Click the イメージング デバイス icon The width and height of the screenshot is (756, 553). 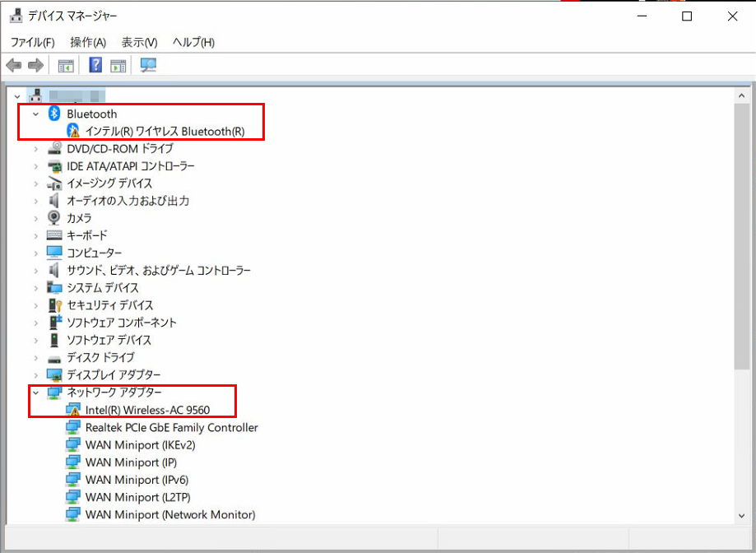pyautogui.click(x=54, y=184)
